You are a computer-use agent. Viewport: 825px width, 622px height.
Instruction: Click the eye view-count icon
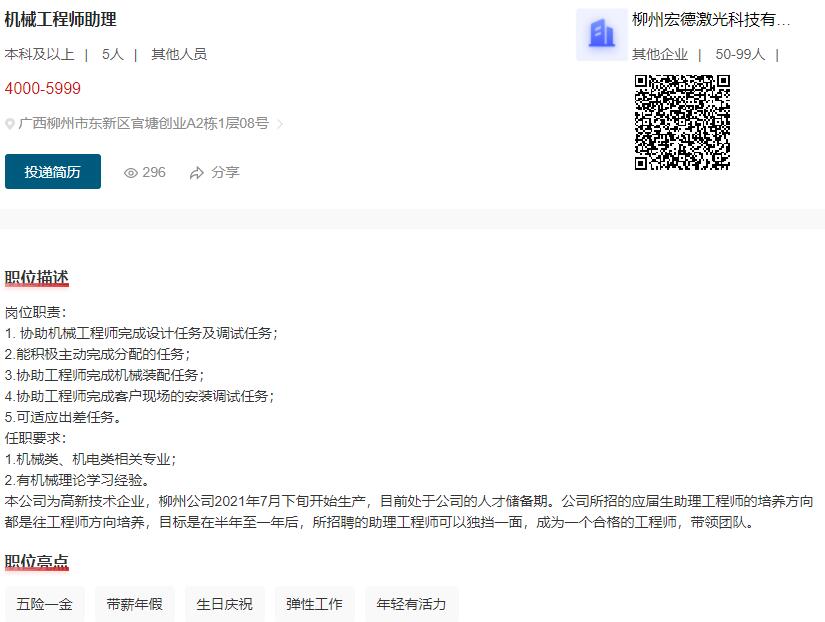point(130,173)
